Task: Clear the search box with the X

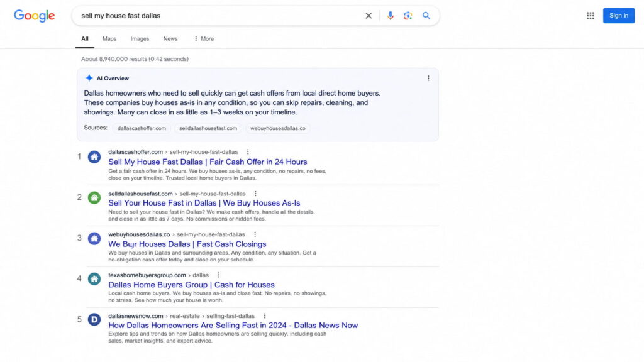Action: coord(369,16)
